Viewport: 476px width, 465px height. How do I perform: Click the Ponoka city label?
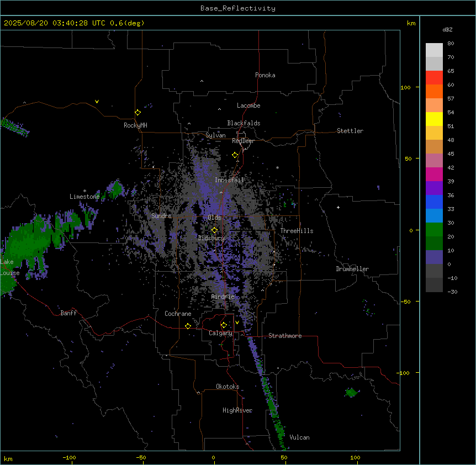click(x=265, y=75)
